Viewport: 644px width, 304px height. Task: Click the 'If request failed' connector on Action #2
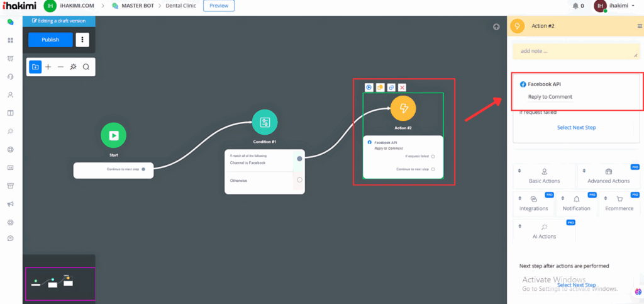coord(433,156)
